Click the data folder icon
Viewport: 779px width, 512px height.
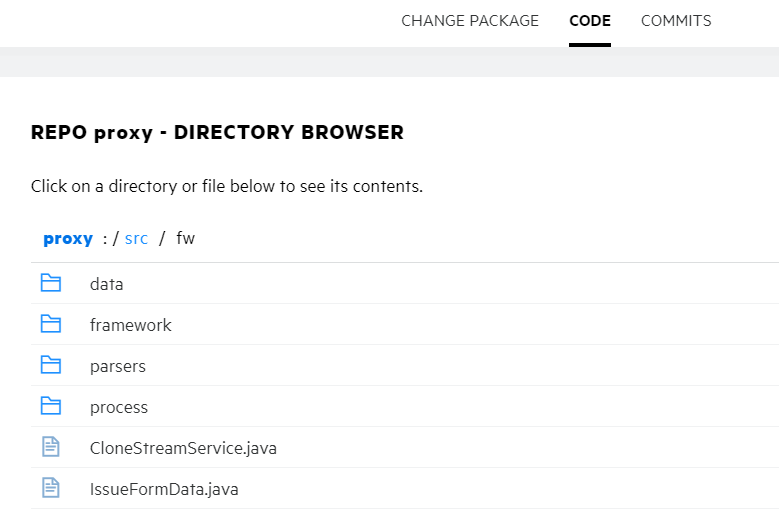(51, 284)
